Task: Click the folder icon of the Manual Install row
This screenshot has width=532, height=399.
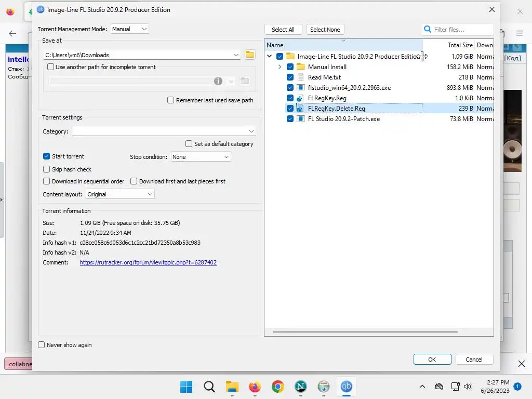Action: point(301,66)
